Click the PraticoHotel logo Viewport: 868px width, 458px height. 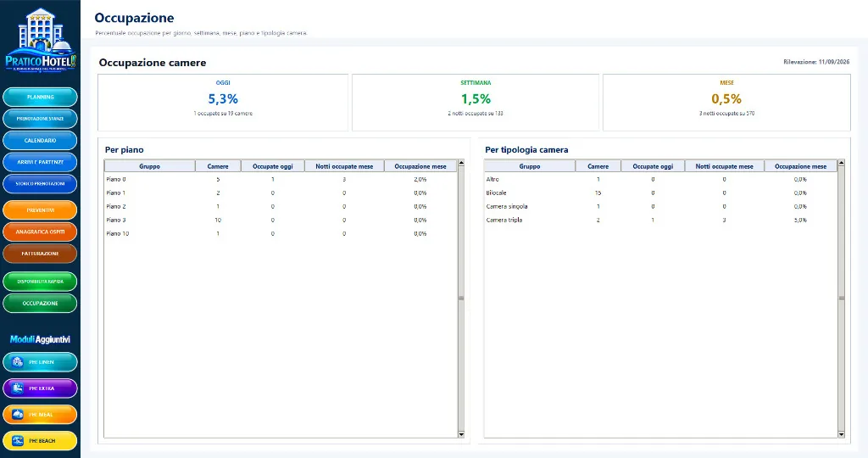(x=41, y=40)
